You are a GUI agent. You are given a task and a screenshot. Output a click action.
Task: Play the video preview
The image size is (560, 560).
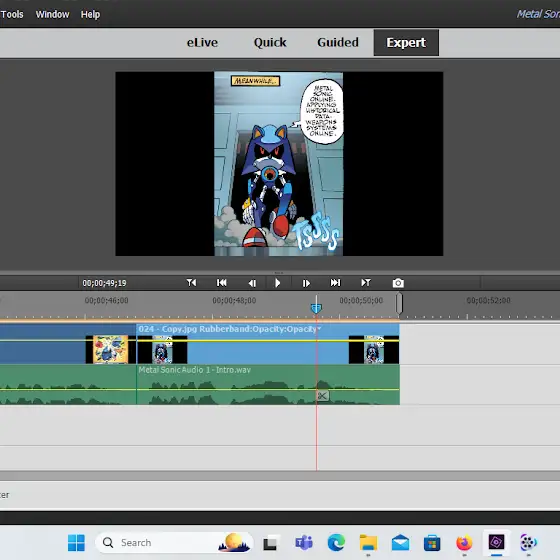click(278, 283)
